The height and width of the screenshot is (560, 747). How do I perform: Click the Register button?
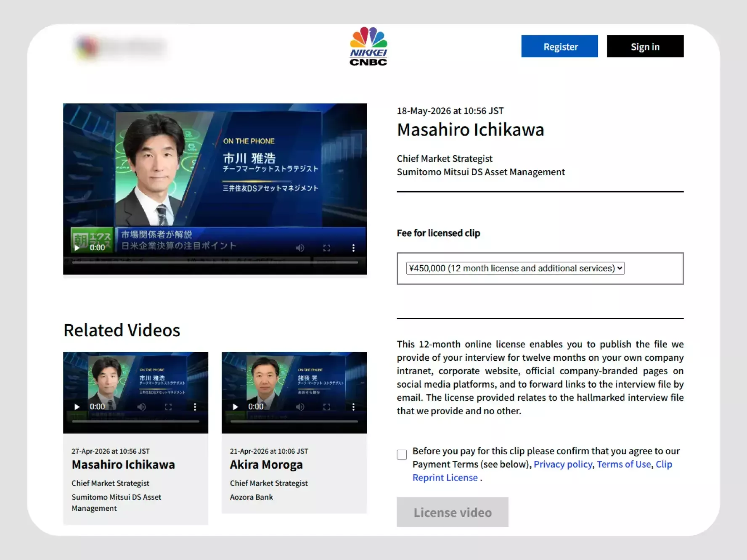(x=559, y=46)
